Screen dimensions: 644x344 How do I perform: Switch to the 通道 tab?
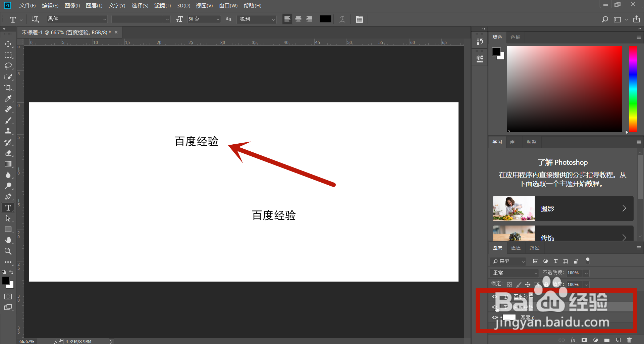516,248
